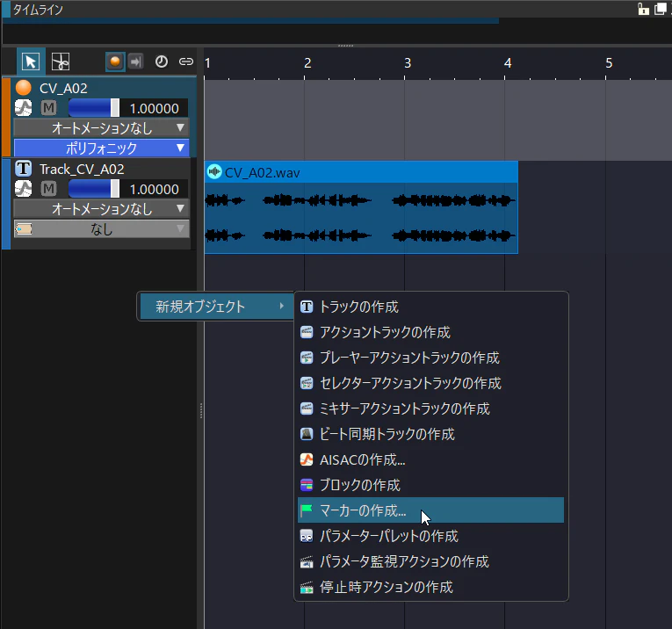This screenshot has width=672, height=629.
Task: Select the scissors split tool
Action: [61, 61]
